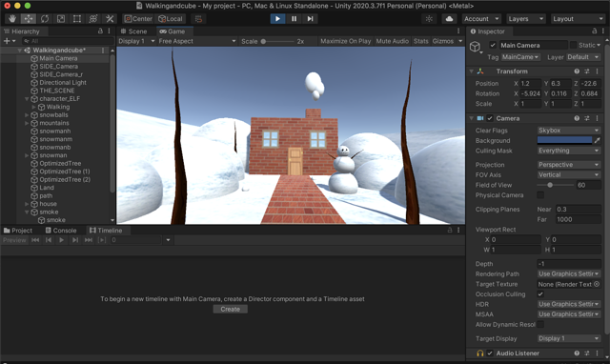
Task: Select the Scale tool
Action: (61, 19)
